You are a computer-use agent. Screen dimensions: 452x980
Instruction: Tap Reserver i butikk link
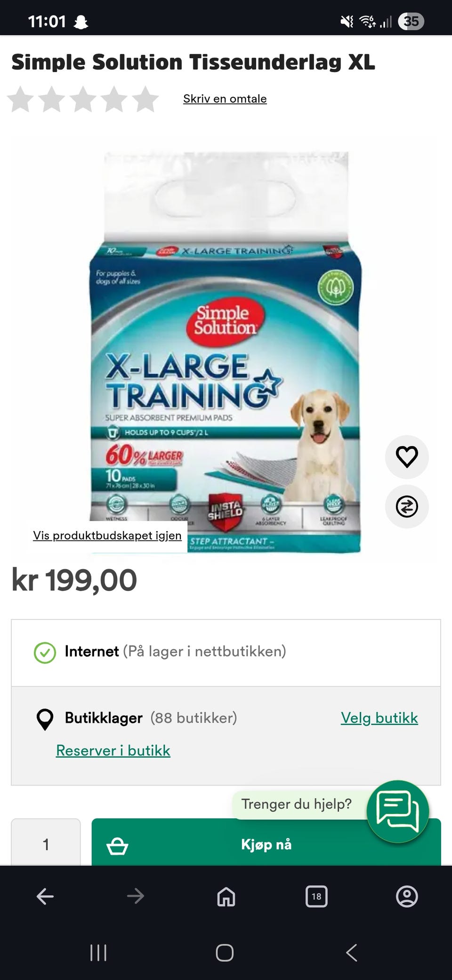[x=113, y=750]
